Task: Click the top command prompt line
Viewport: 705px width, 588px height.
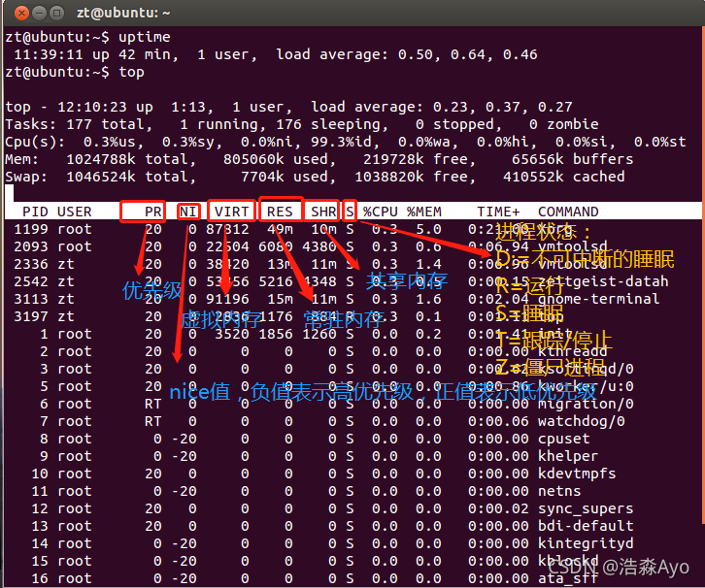Action: click(75, 72)
